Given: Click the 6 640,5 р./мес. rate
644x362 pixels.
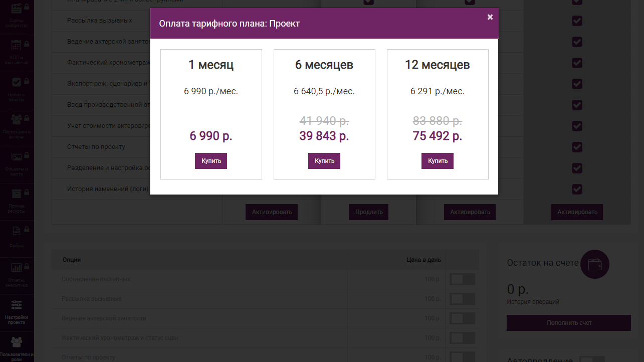Looking at the screenshot, I should (324, 91).
